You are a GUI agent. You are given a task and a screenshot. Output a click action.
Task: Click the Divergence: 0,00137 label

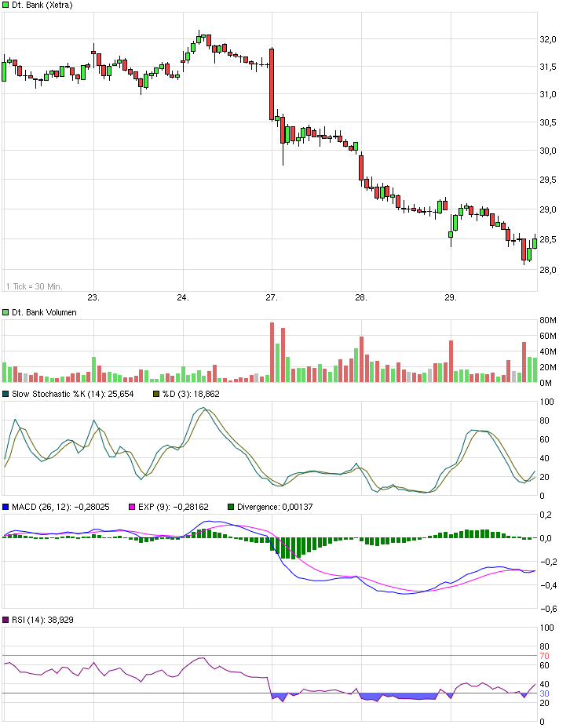[275, 507]
